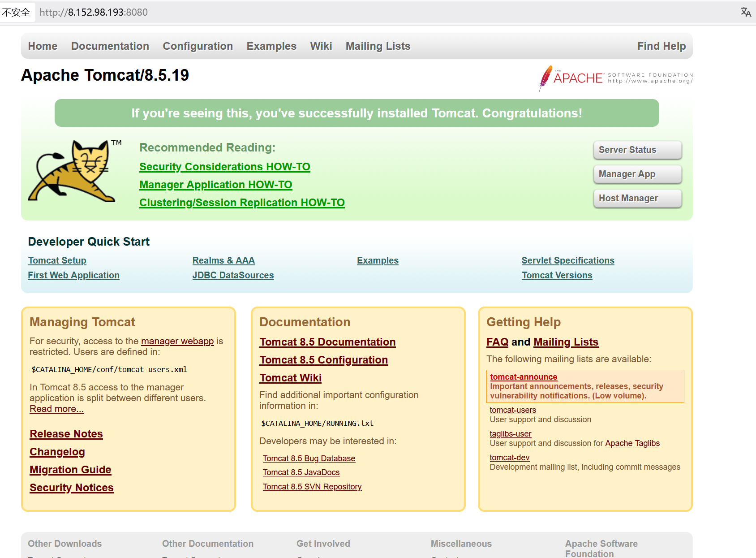The image size is (756, 558).
Task: Click the $CATALINA_HOME/RUNNING.txt path text
Action: pos(317,424)
